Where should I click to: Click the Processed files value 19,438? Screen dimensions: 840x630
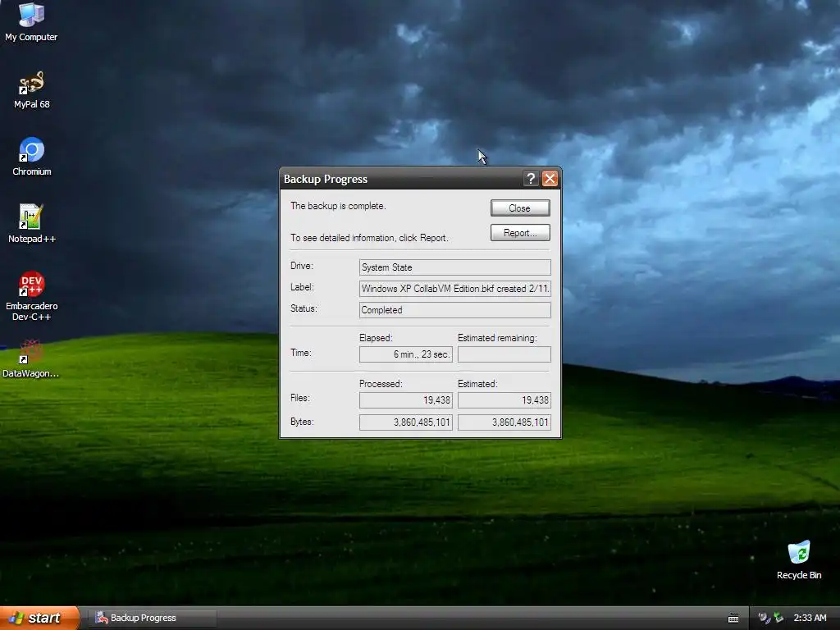point(405,400)
